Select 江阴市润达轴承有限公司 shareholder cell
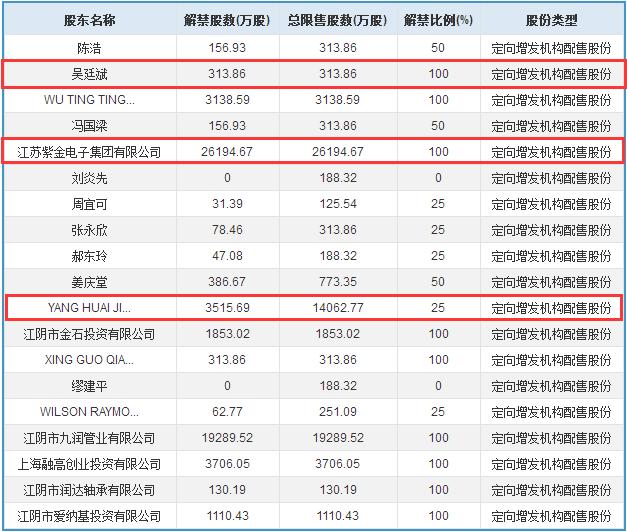Viewport: 627px width, 532px height. [90, 490]
